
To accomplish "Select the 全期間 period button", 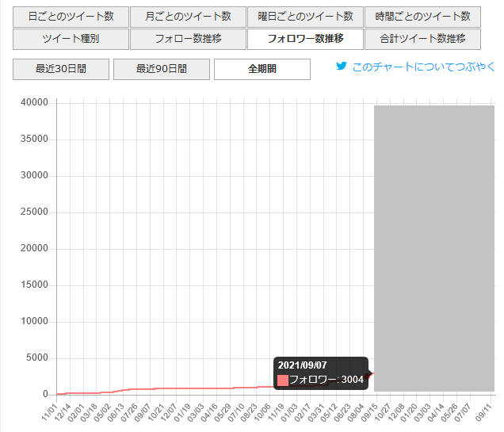I will pyautogui.click(x=262, y=69).
